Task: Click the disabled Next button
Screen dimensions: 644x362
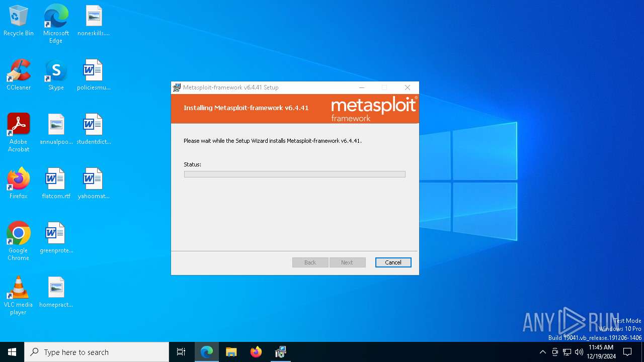Action: pos(347,262)
